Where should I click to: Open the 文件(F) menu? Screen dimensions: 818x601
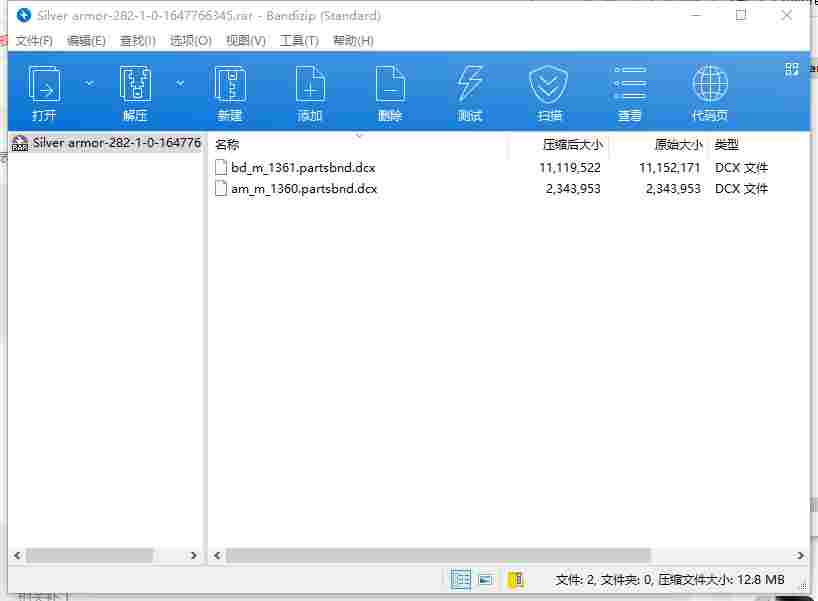pyautogui.click(x=34, y=41)
